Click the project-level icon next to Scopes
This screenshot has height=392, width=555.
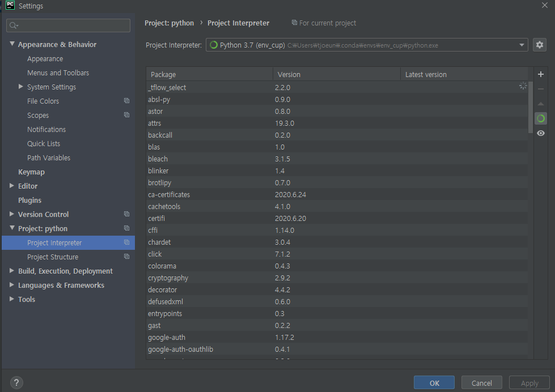click(127, 115)
